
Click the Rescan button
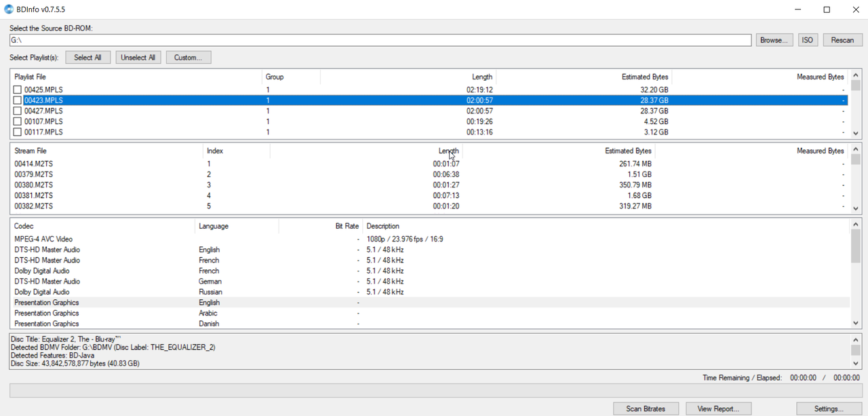[x=842, y=40]
